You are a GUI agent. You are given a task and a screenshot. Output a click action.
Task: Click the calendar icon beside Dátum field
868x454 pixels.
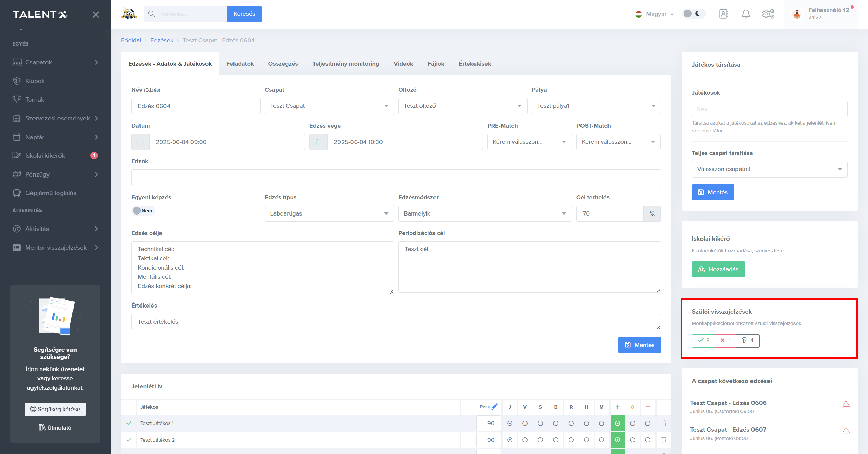click(x=141, y=142)
